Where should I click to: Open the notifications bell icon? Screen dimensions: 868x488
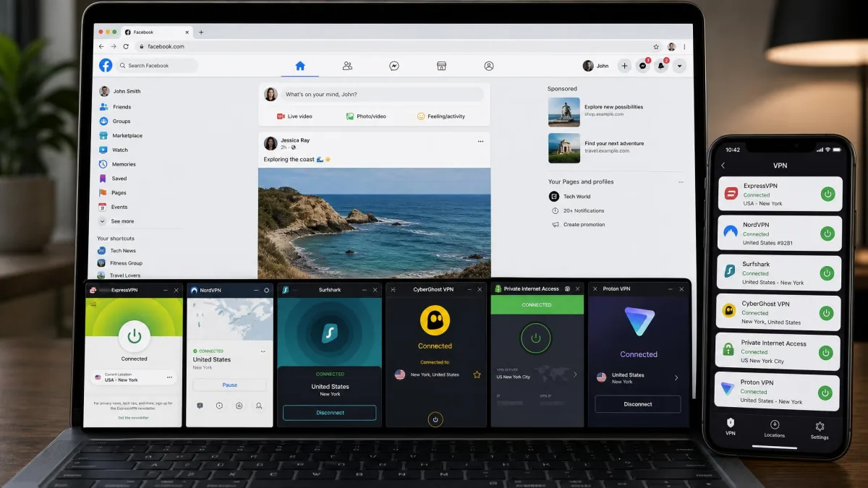click(x=661, y=66)
